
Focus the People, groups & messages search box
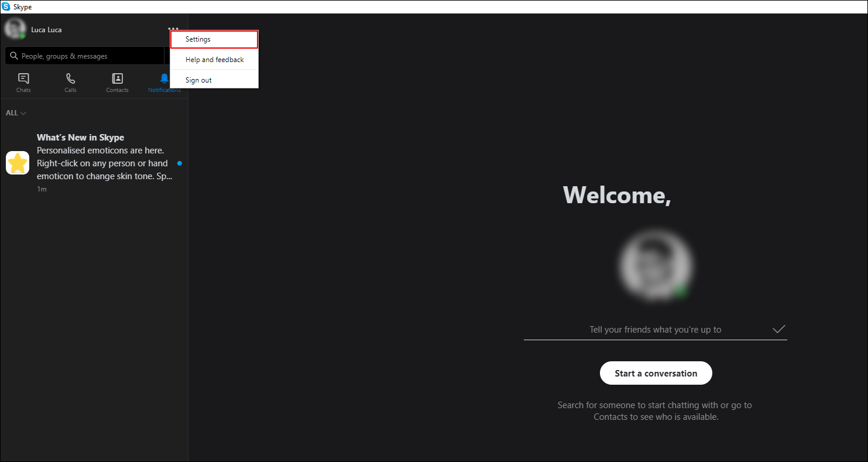coord(85,56)
